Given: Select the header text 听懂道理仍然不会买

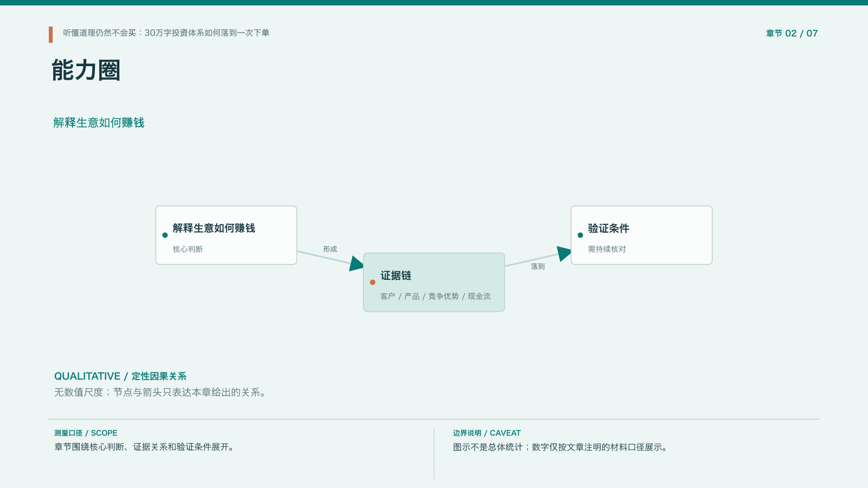Looking at the screenshot, I should pyautogui.click(x=99, y=33).
